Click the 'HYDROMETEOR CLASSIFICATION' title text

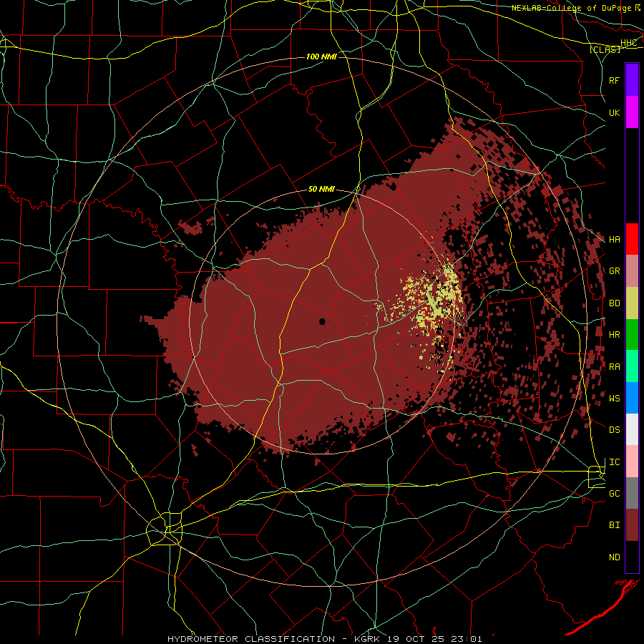[251, 639]
